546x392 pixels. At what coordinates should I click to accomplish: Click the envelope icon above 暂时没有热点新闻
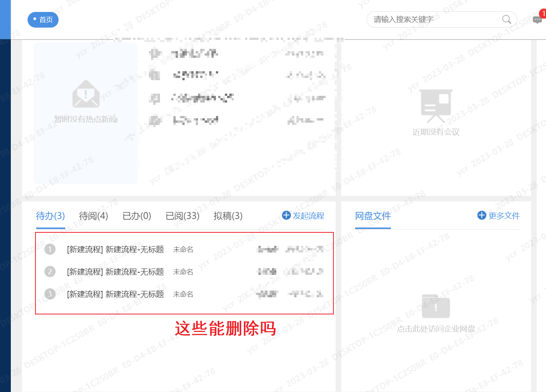[85, 94]
